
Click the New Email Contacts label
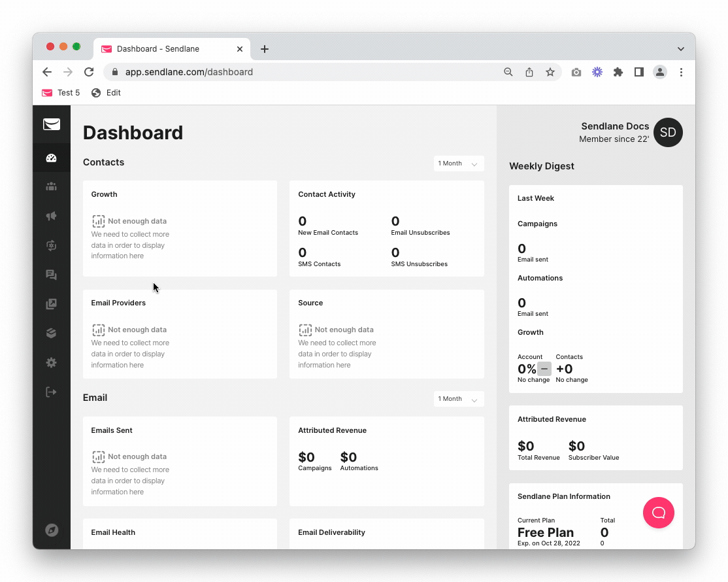[x=328, y=233]
